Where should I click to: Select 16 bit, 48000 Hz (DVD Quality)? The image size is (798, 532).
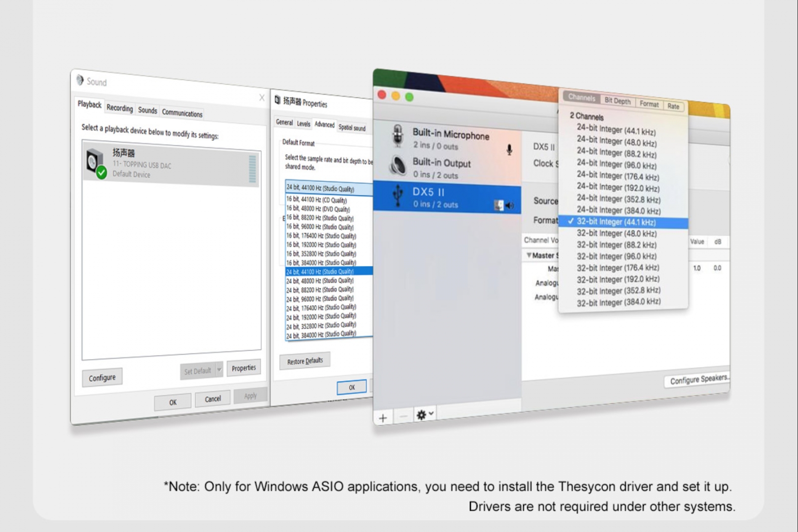coord(318,209)
